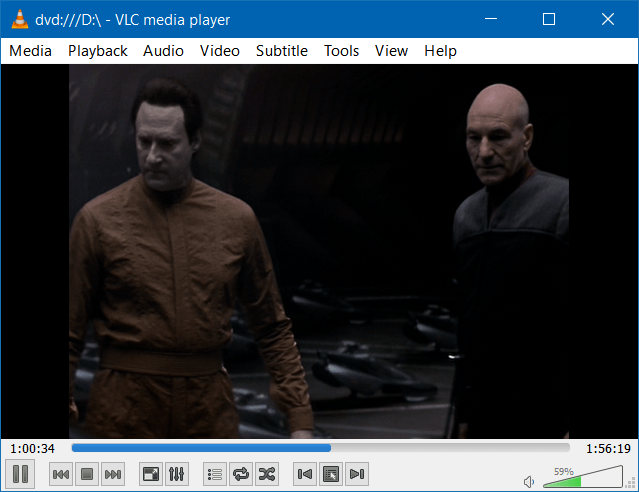
Task: Click the window resize grip corner
Action: coord(631,484)
